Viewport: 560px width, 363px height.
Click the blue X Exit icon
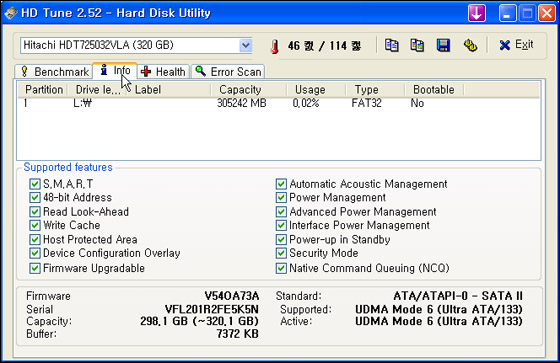coord(505,45)
